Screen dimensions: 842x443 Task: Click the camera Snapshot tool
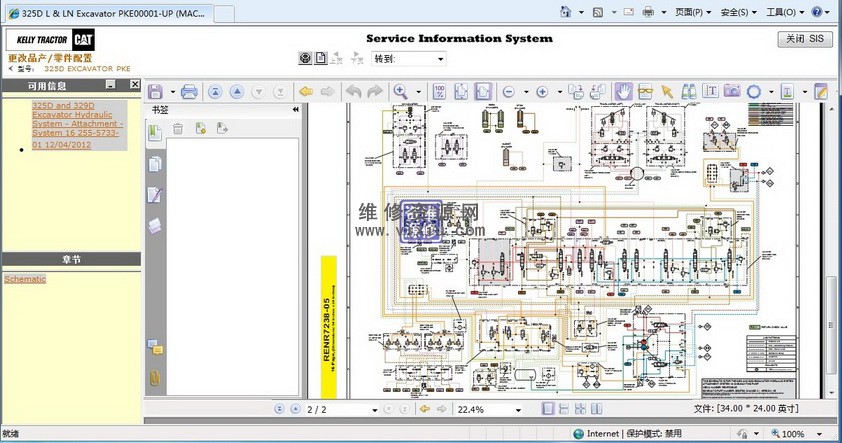tap(732, 92)
